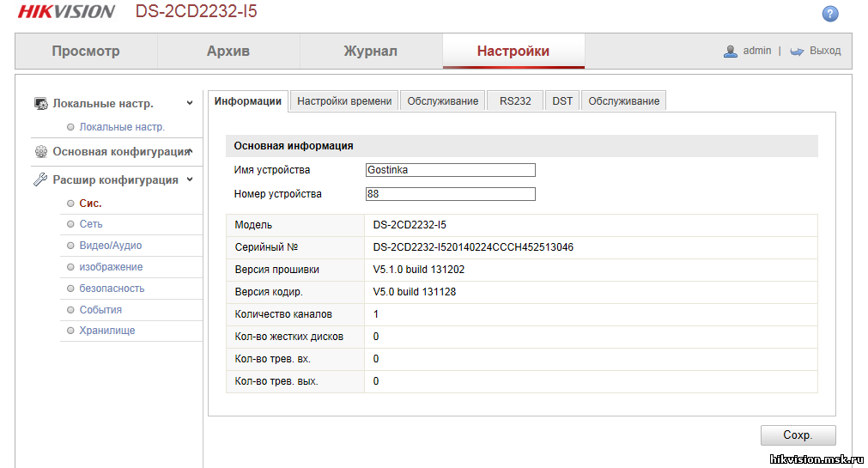Switch to the Настройки времени sub-tab
The image size is (868, 468).
(x=344, y=101)
